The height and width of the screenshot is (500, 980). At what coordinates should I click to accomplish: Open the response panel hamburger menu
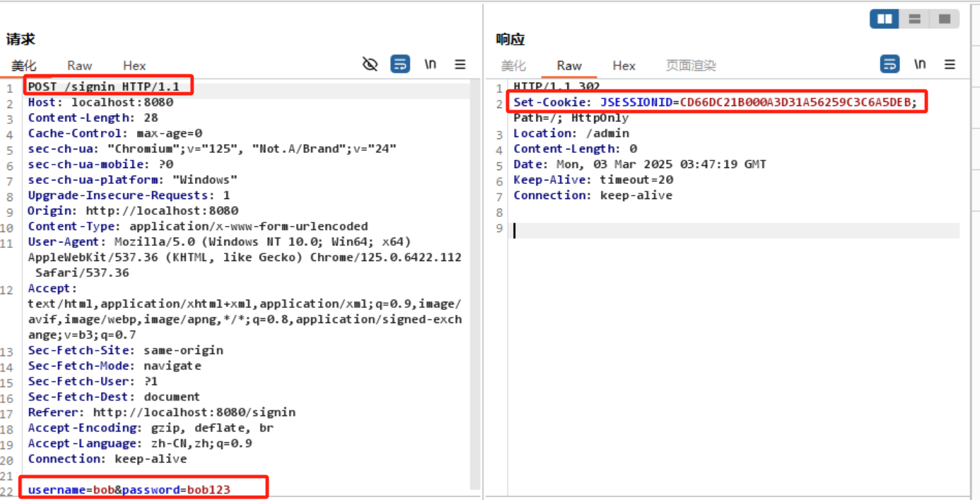[x=950, y=65]
